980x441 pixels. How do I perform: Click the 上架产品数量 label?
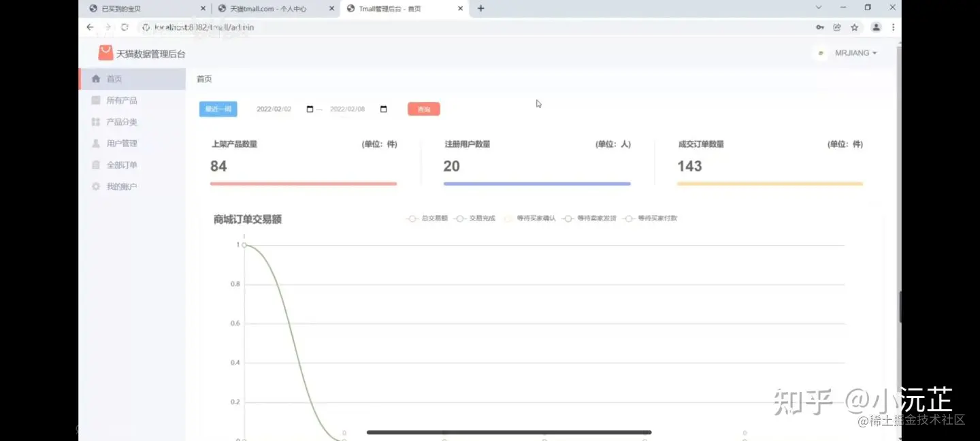[234, 144]
